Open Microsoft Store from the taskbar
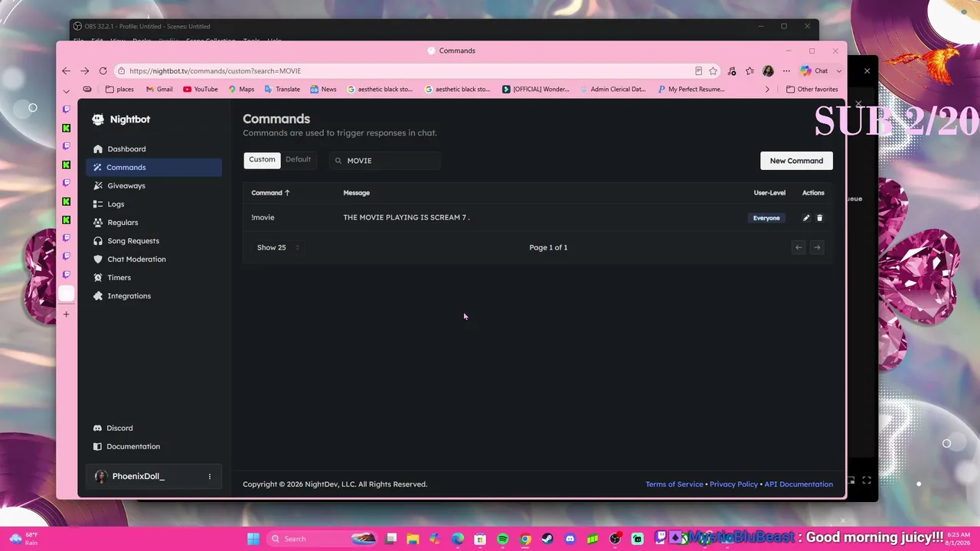The image size is (980, 551). [481, 539]
